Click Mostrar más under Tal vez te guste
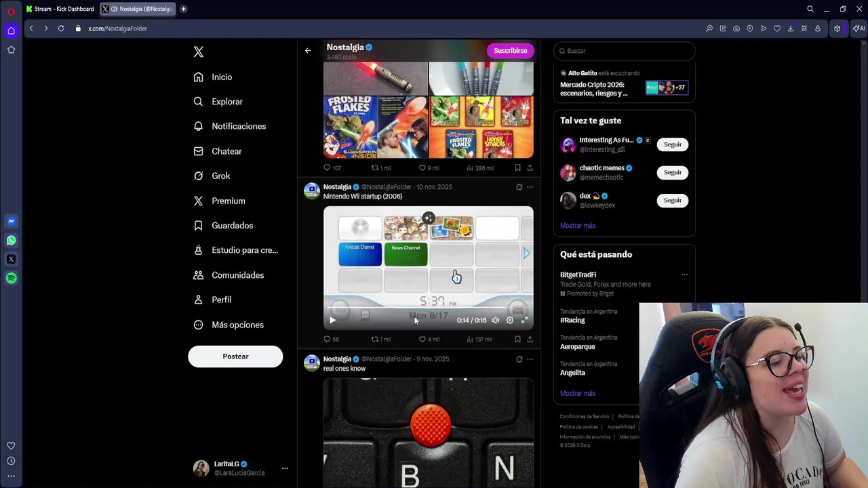 click(x=578, y=226)
